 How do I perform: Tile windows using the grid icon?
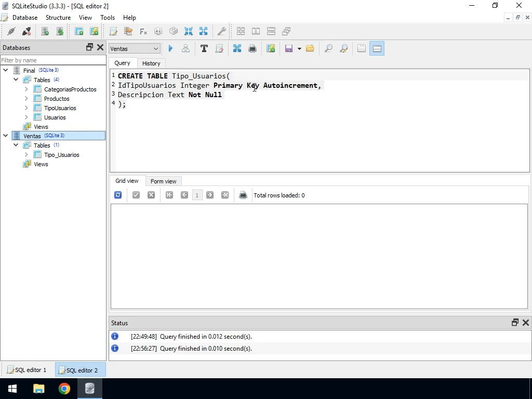pos(241,31)
